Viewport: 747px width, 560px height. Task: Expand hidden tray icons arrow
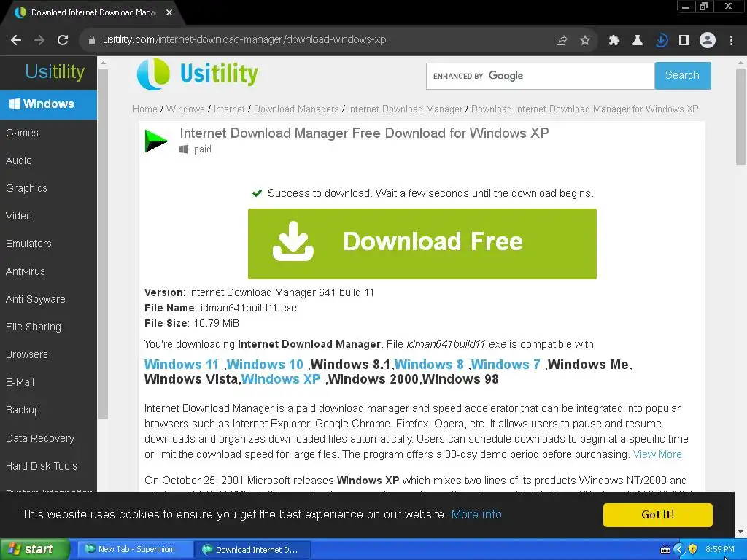click(x=679, y=550)
